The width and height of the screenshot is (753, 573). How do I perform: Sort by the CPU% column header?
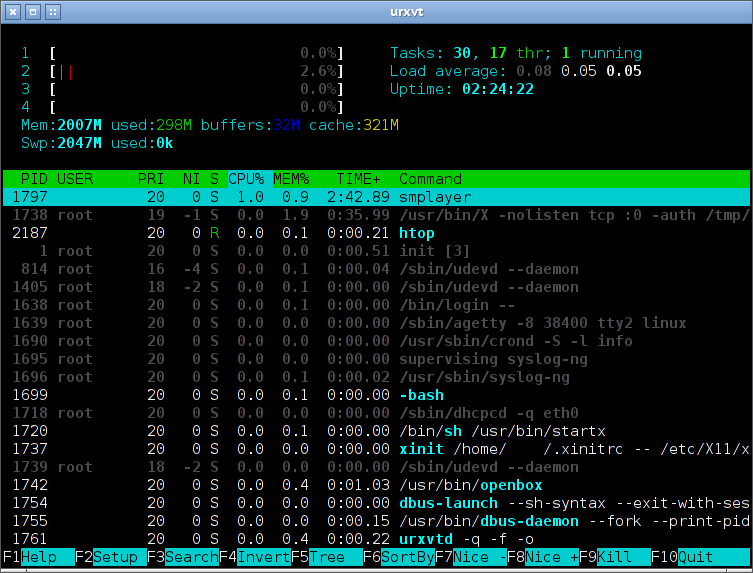[246, 179]
